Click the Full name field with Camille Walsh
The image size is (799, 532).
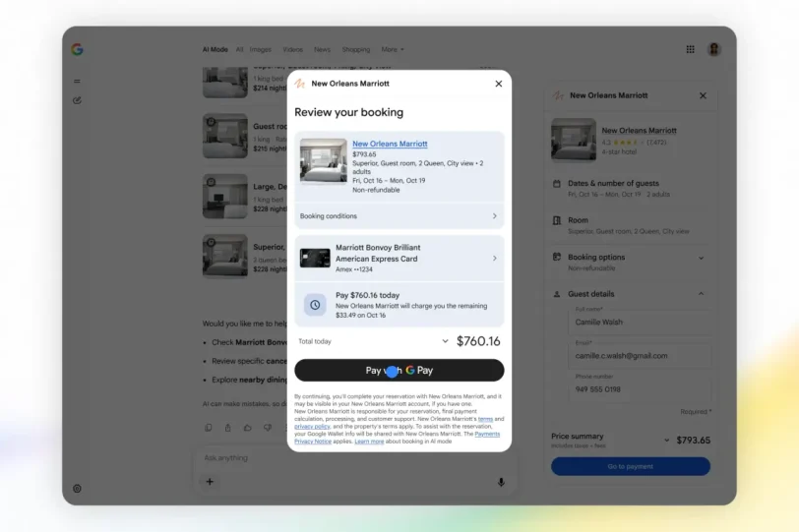pyautogui.click(x=639, y=322)
